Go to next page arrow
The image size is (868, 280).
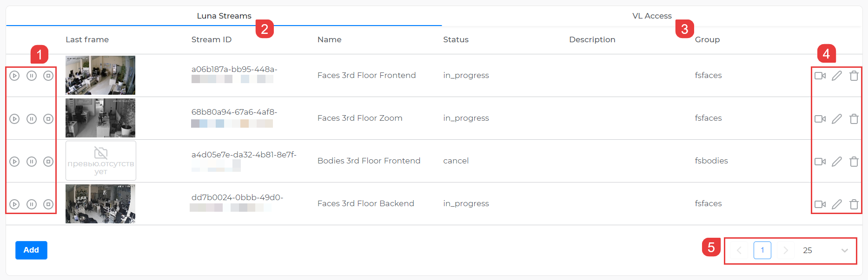coord(786,250)
